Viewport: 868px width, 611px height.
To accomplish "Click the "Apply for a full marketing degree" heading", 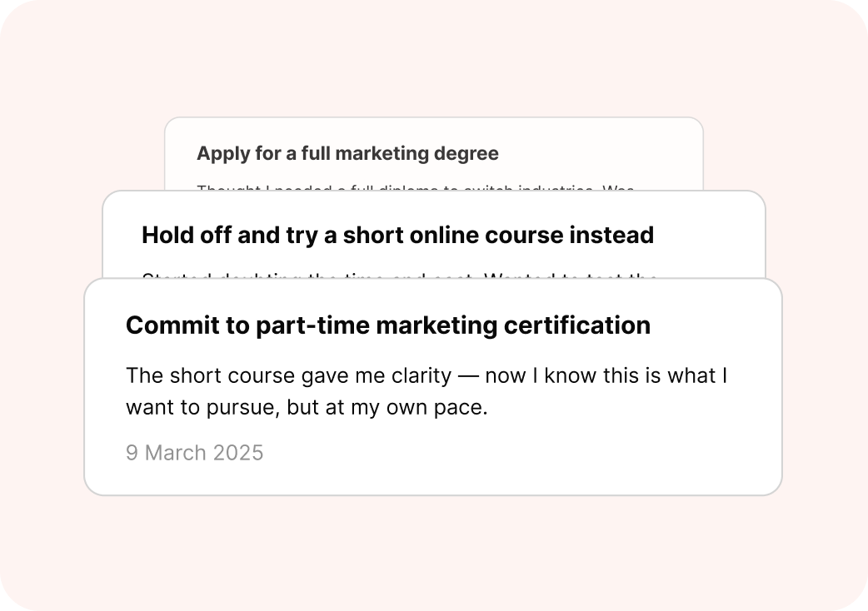I will pyautogui.click(x=347, y=153).
